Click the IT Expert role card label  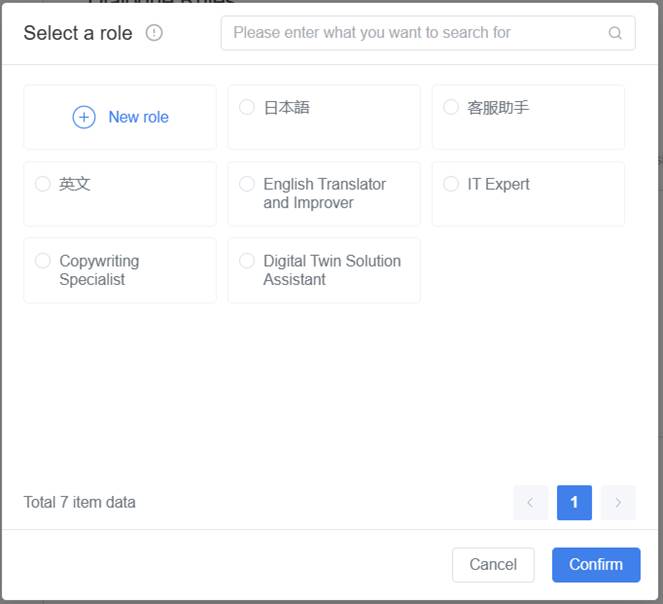pos(498,184)
